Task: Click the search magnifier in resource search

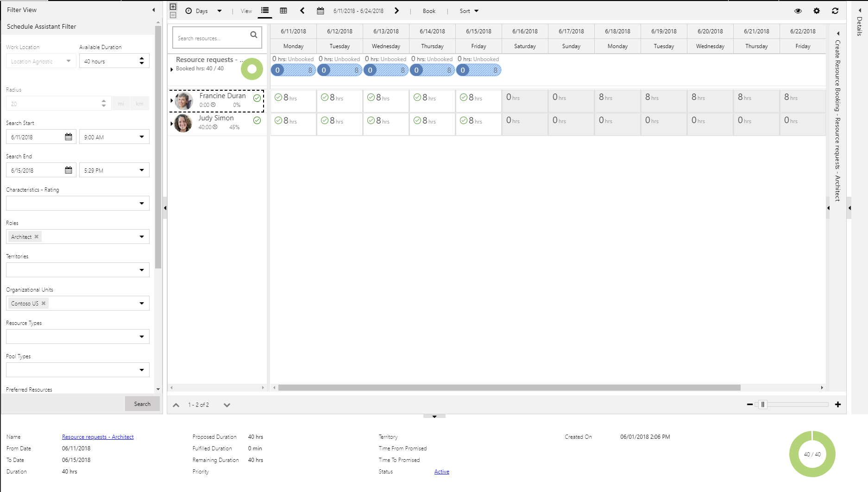Action: pyautogui.click(x=254, y=35)
